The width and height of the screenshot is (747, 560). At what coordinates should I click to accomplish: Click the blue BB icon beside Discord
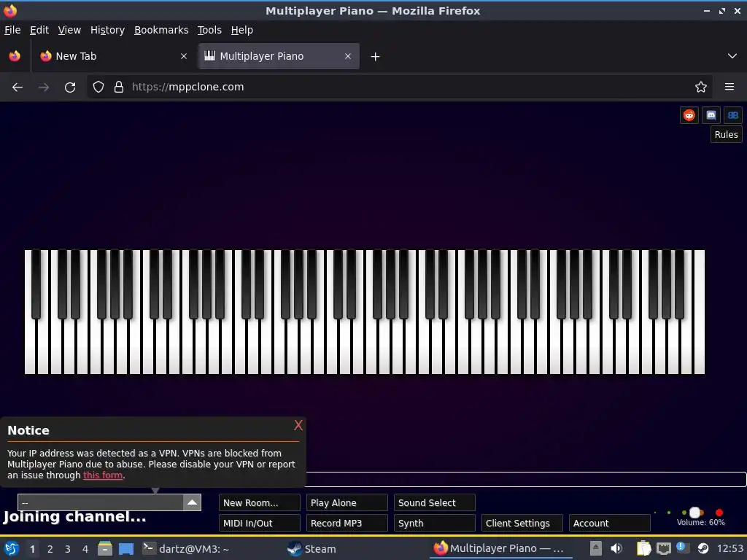click(732, 115)
